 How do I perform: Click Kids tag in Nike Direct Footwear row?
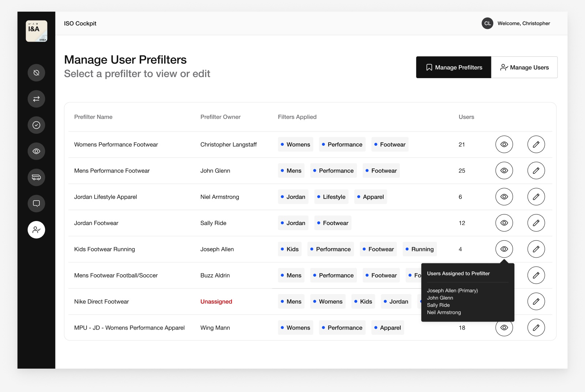363,301
